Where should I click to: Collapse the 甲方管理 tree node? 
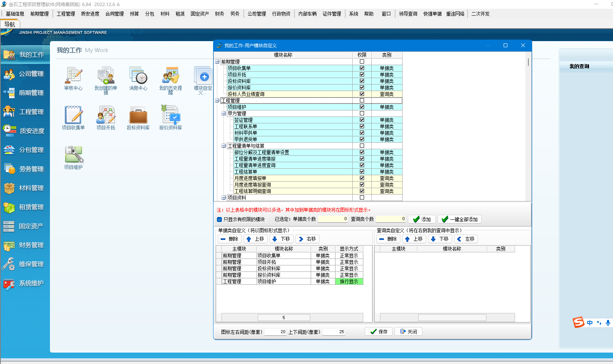tap(224, 113)
